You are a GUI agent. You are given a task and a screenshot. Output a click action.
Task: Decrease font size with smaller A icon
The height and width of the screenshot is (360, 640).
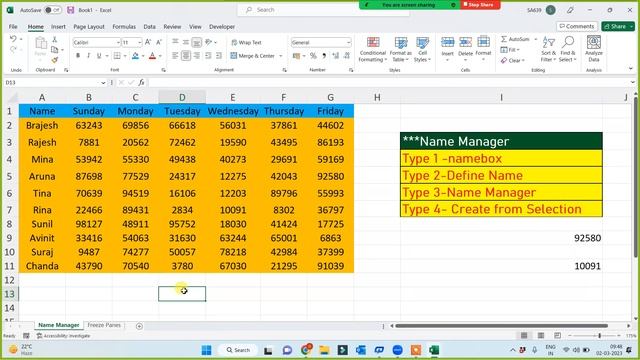click(159, 42)
